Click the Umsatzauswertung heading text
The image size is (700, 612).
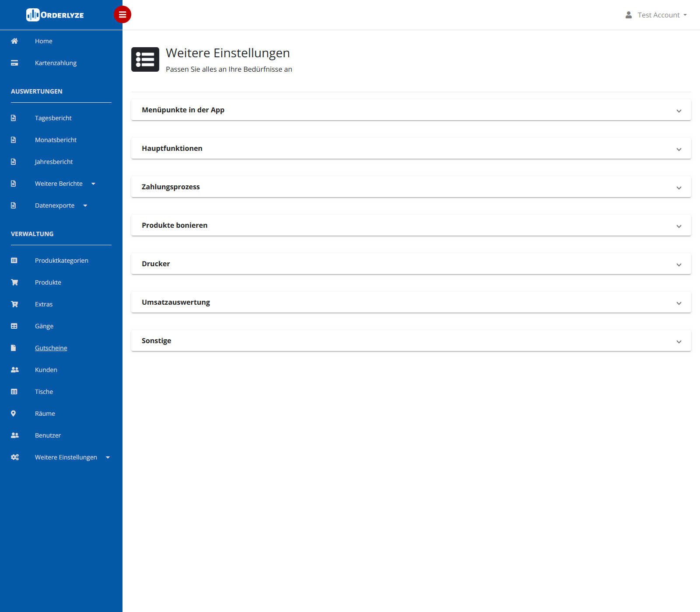coord(176,302)
